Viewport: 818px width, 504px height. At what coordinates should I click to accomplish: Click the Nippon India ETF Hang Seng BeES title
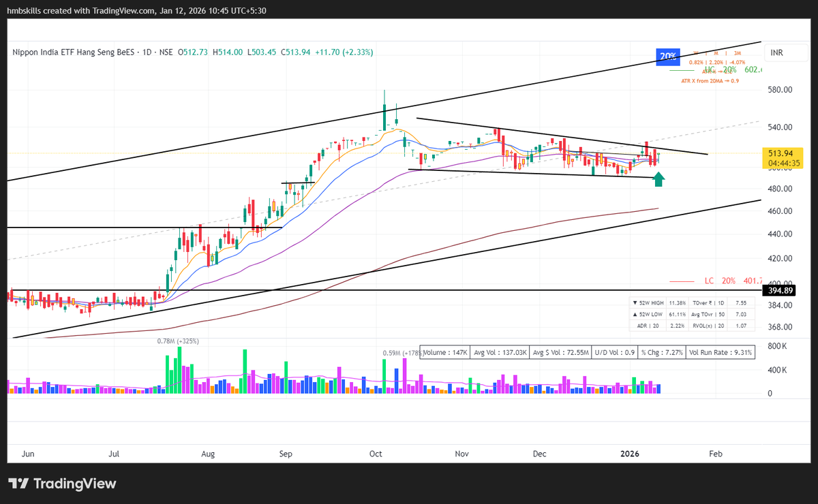75,52
